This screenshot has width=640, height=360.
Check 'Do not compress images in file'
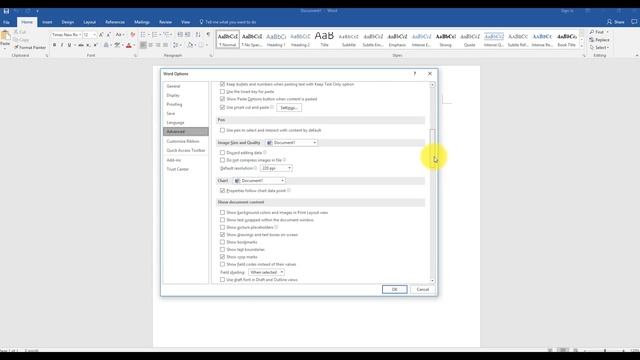coord(222,160)
